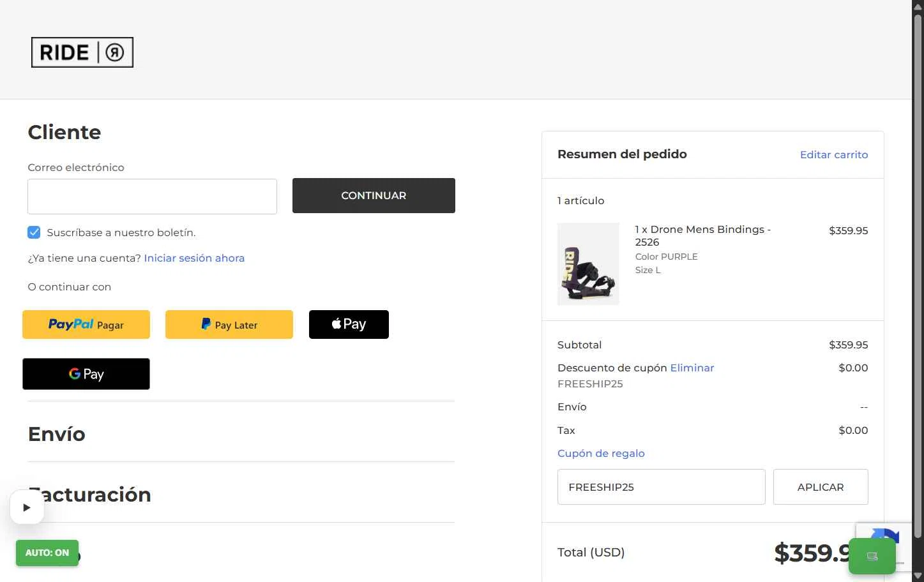Click the CONTINUAR button
Image resolution: width=924 pixels, height=582 pixels.
(x=374, y=195)
